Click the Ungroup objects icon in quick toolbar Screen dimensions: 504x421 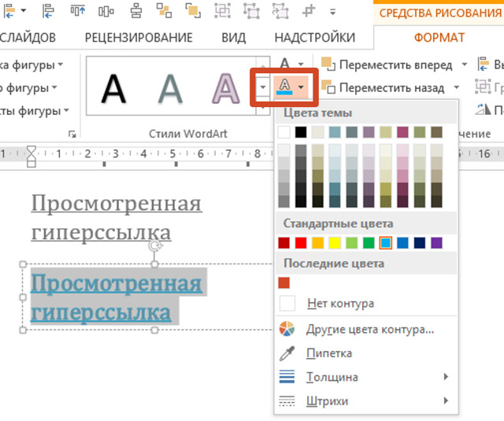(x=251, y=11)
